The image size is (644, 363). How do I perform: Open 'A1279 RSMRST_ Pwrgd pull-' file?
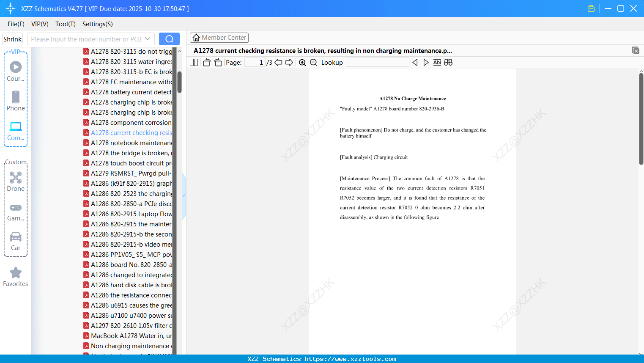pyautogui.click(x=128, y=173)
